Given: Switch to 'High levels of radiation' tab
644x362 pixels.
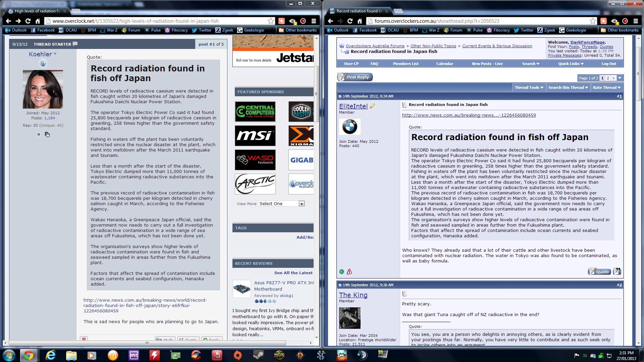Looking at the screenshot, I should pyautogui.click(x=37, y=11).
